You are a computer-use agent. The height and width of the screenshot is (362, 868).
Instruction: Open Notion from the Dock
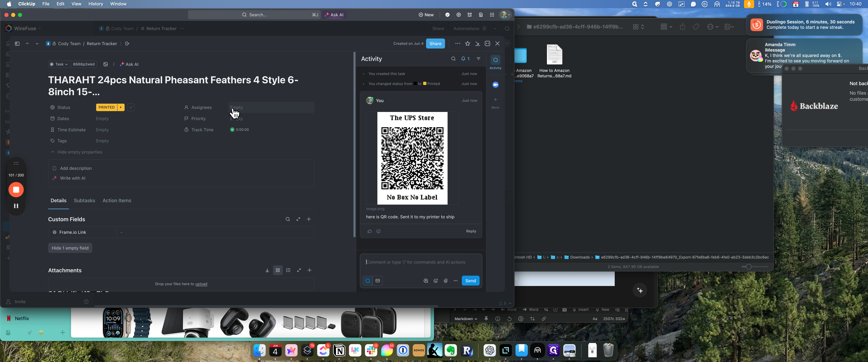tap(339, 350)
